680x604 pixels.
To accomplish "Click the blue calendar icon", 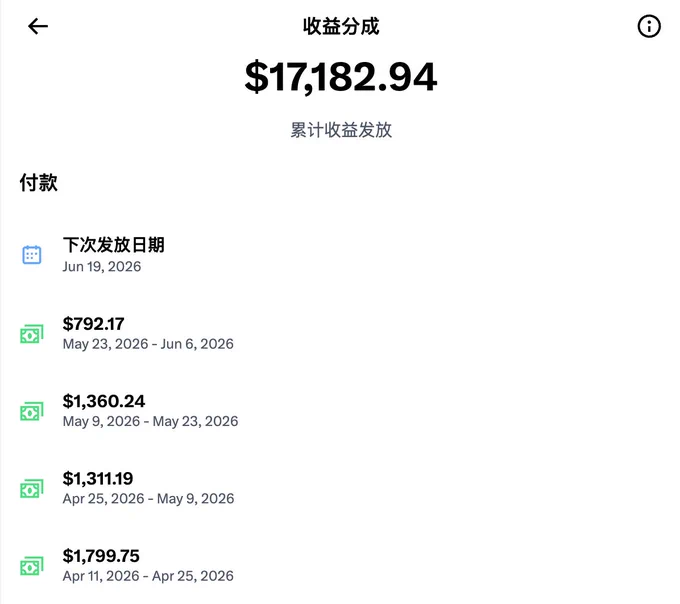I will tap(32, 255).
